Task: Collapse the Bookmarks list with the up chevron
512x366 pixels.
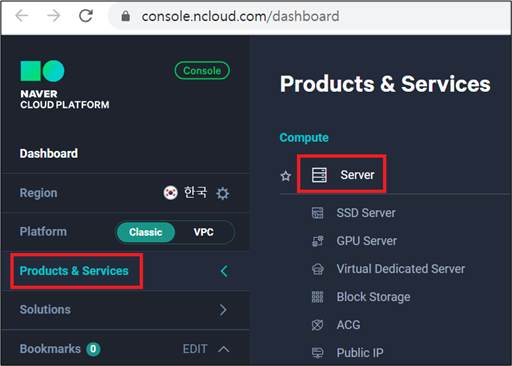Action: (x=224, y=349)
